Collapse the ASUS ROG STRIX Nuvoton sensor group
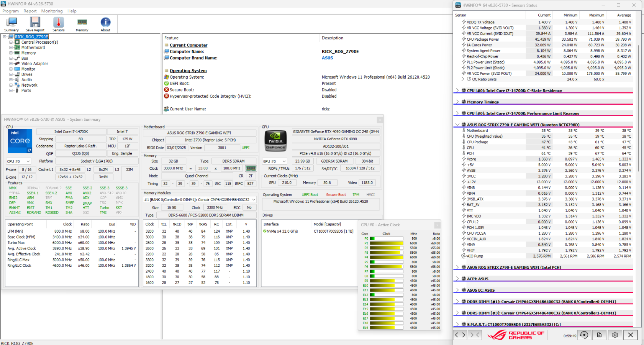This screenshot has width=644, height=345. [x=457, y=125]
